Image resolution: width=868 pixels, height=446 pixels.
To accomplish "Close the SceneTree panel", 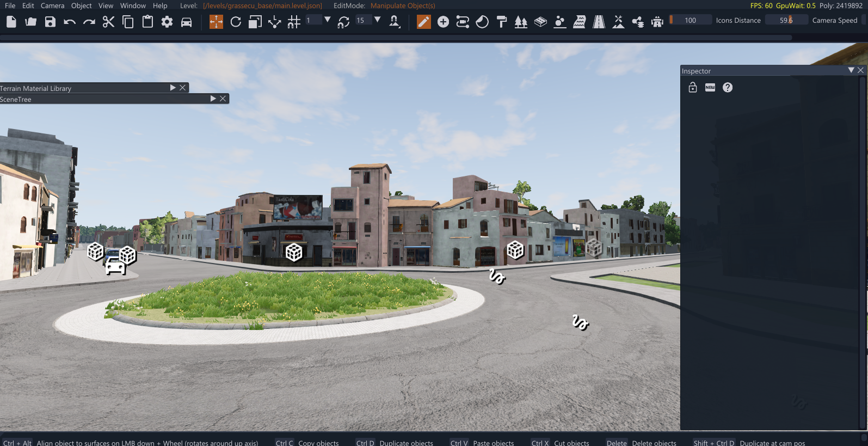I will [x=223, y=99].
